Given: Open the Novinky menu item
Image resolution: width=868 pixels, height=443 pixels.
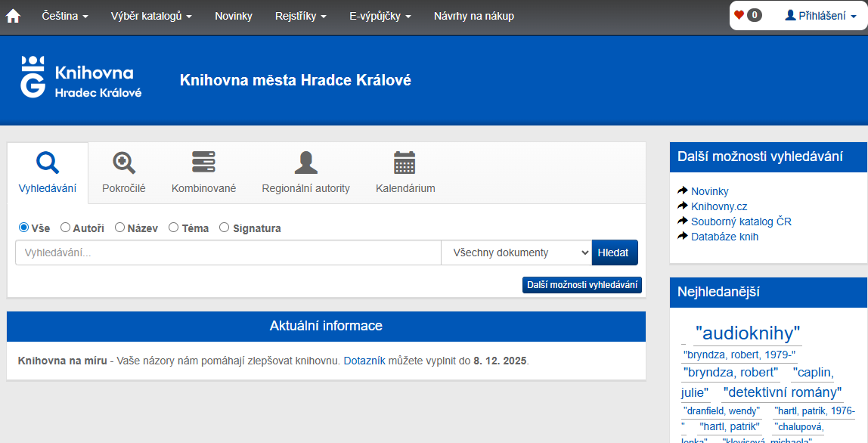Looking at the screenshot, I should click(233, 16).
